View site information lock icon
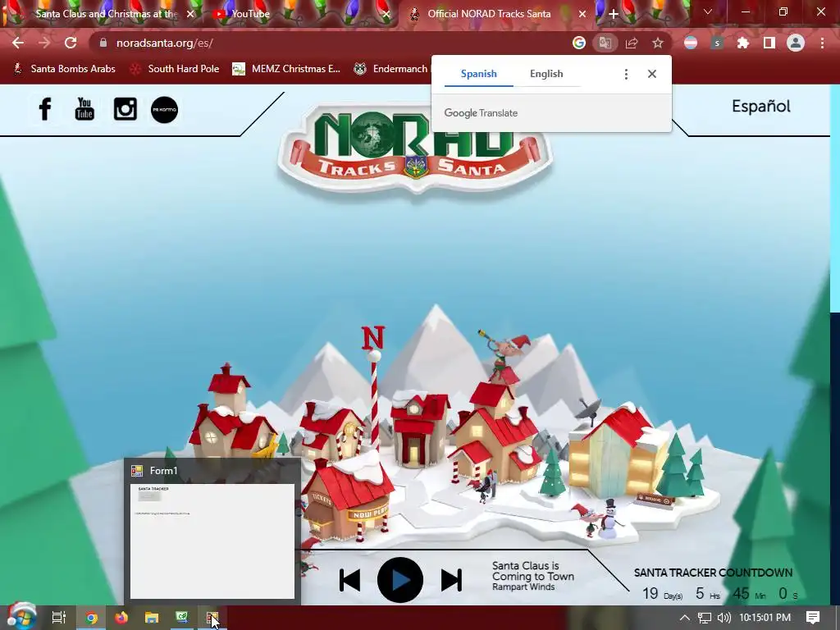Screen dimensions: 840x630 click(103, 43)
